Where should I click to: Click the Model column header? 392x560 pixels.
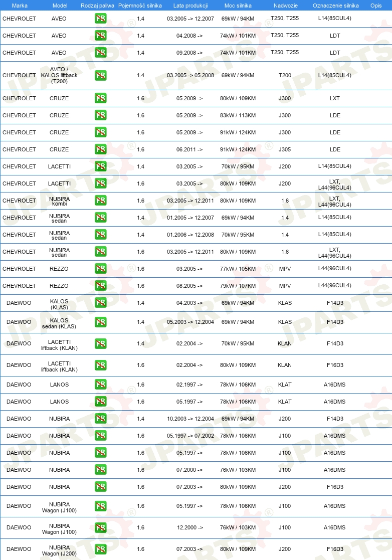pos(60,6)
